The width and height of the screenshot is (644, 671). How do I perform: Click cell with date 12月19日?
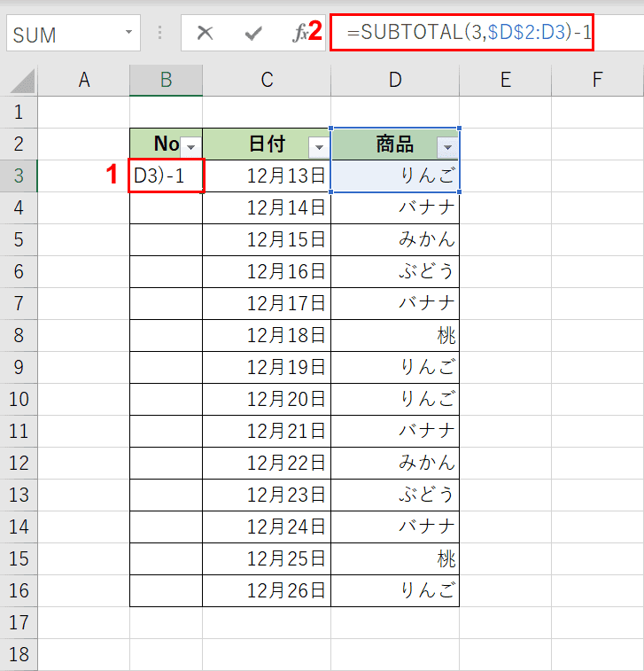point(267,367)
